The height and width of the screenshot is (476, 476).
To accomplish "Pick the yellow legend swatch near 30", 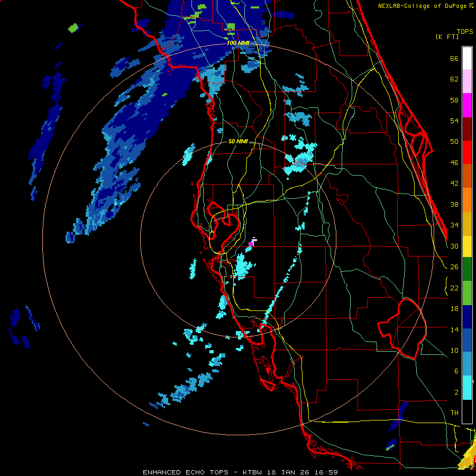I will pos(467,246).
